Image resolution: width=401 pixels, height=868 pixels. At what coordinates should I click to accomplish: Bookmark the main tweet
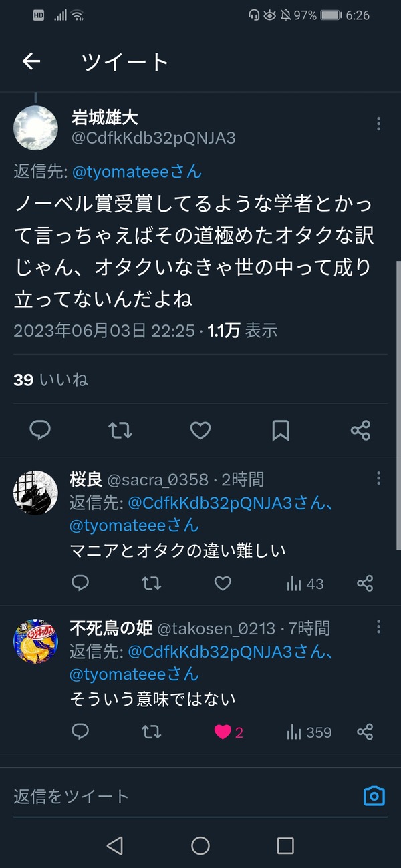(x=281, y=431)
